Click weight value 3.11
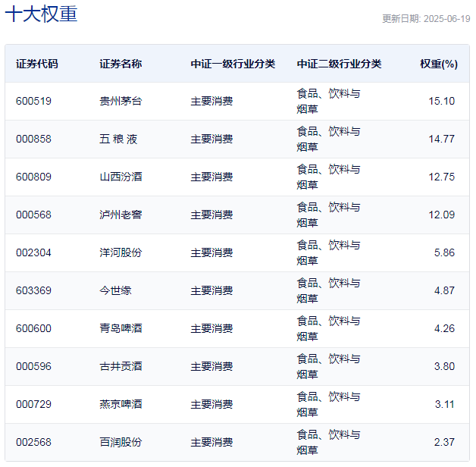The width and height of the screenshot is (476, 467). click(444, 404)
